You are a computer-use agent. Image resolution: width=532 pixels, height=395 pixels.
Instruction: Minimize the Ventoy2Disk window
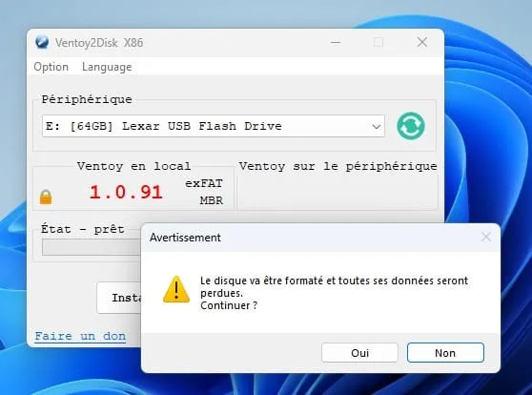pyautogui.click(x=336, y=42)
